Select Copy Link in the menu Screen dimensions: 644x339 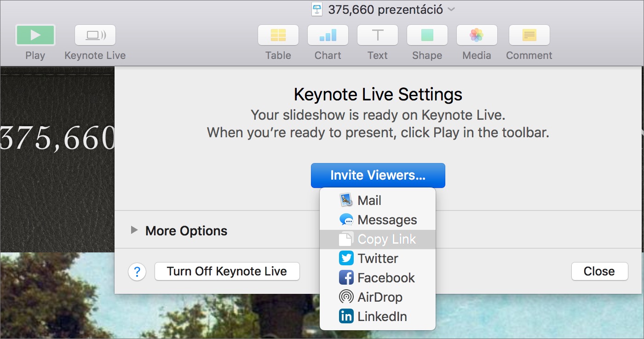click(378, 240)
